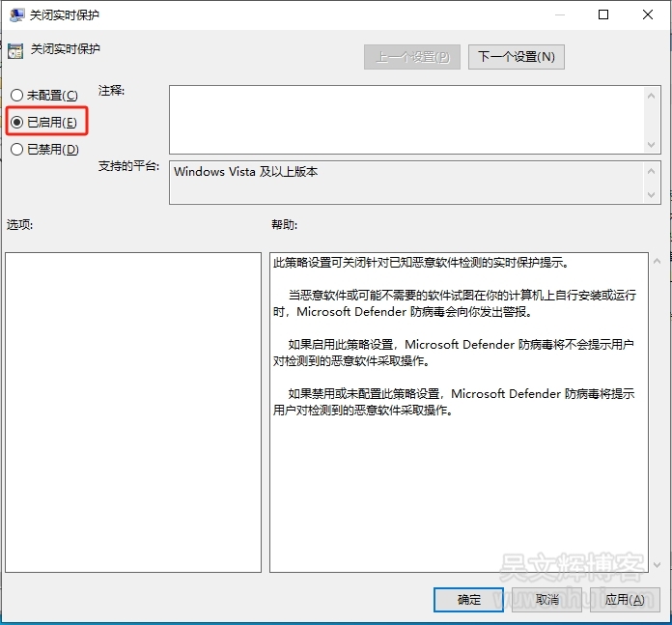
Task: Select the 已启用 radio button
Action: coord(16,123)
